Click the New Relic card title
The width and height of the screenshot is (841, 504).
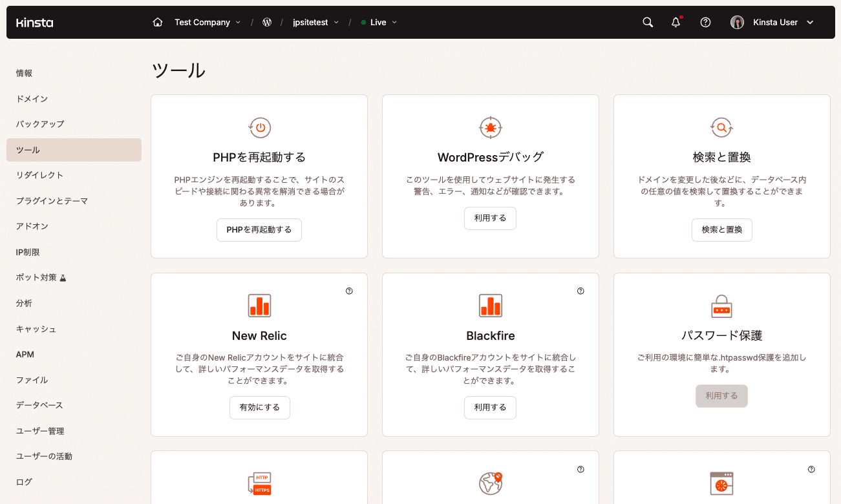[x=259, y=336]
